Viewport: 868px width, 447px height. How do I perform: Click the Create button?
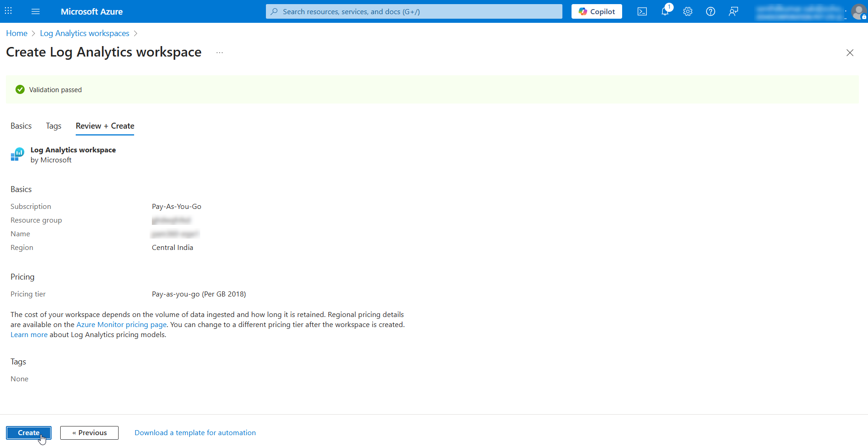[x=29, y=432]
